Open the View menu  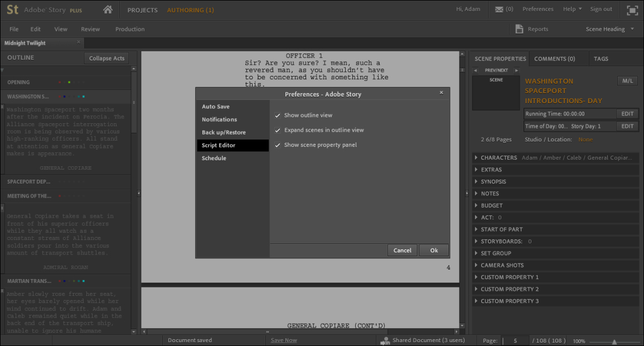61,29
